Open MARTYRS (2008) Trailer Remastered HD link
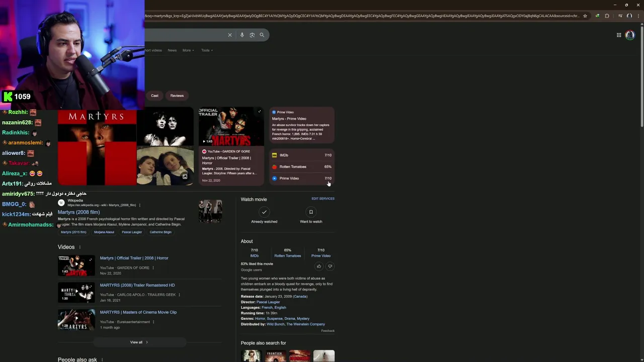The image size is (644, 362). pyautogui.click(x=137, y=285)
